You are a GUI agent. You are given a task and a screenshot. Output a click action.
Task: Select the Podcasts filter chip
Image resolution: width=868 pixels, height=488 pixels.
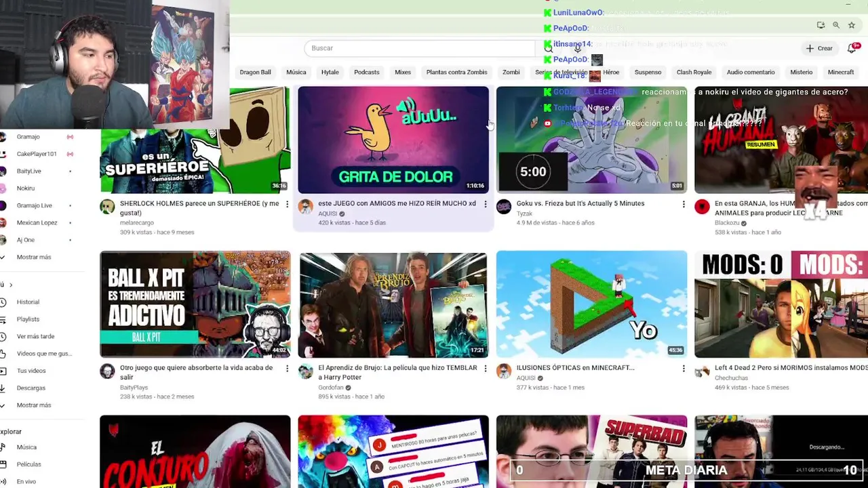367,73
